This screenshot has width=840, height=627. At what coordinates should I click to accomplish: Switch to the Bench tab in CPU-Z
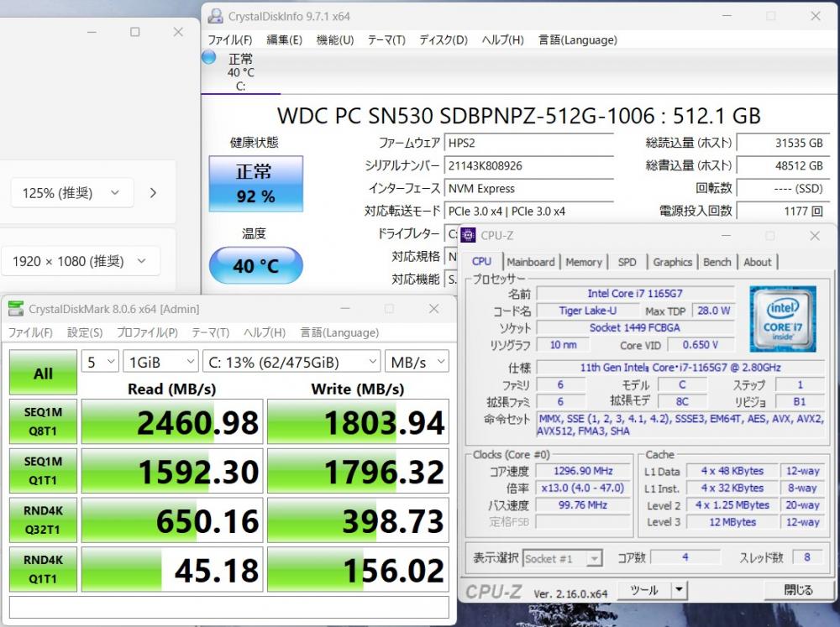point(717,262)
